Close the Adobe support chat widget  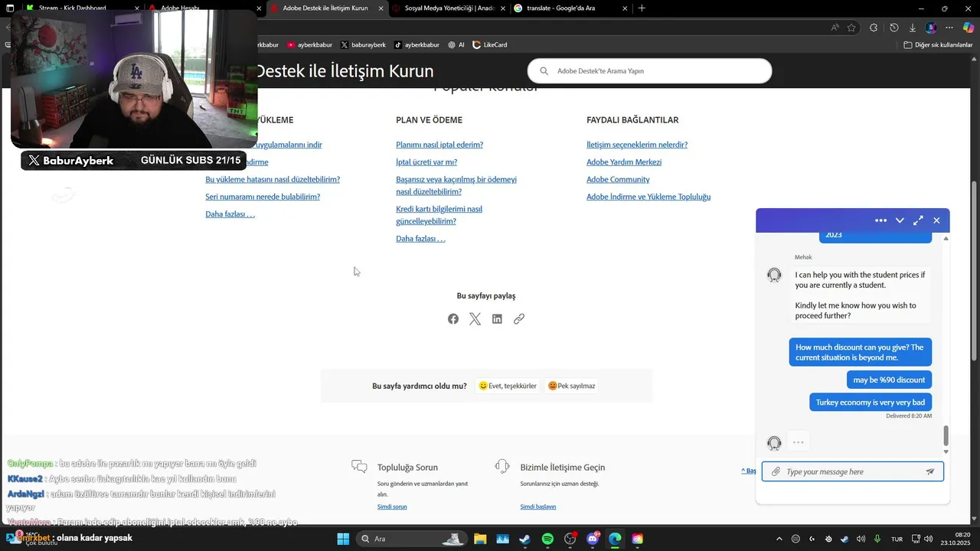[936, 220]
